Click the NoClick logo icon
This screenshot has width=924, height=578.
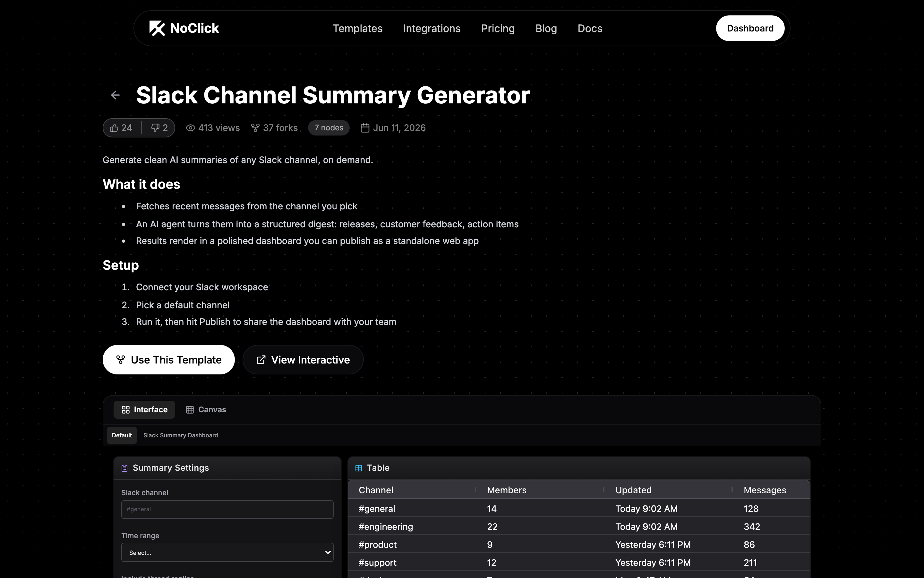[157, 28]
